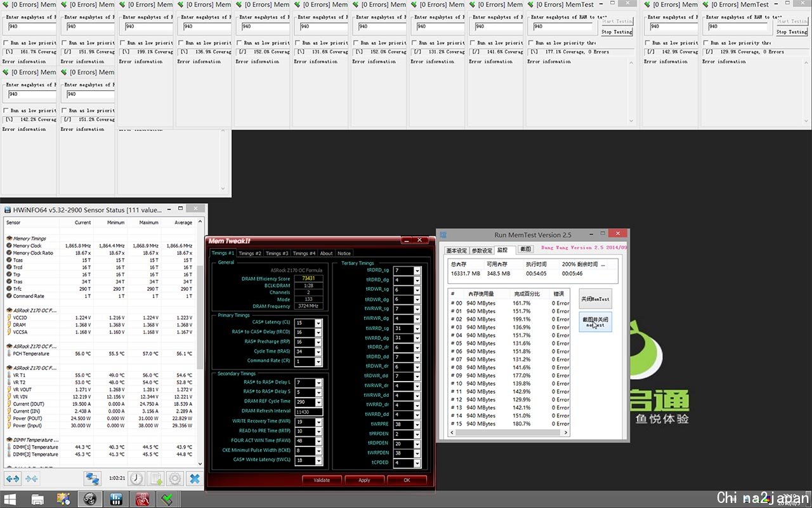Toggle low priority in 177.1% coverage MemTest
This screenshot has width=812, height=508.
coord(532,43)
